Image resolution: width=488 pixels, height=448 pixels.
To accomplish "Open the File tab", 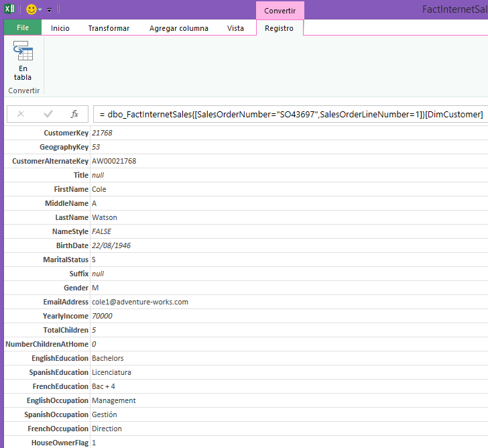I will click(x=22, y=28).
